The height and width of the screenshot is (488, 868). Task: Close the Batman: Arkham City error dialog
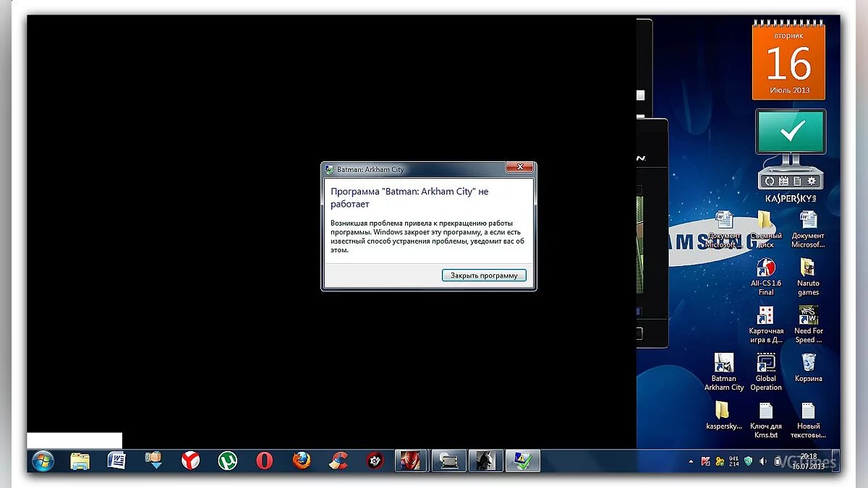click(x=519, y=168)
